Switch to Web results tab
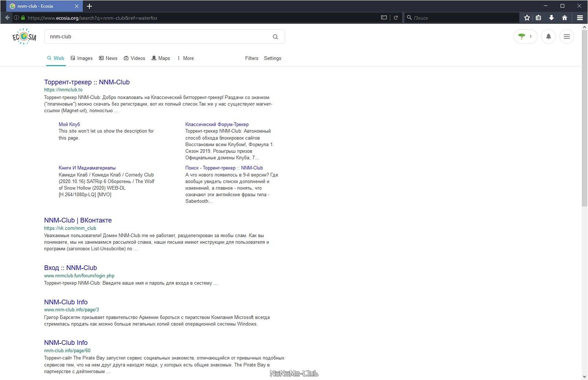Viewport: 588px width, 380px height. [x=56, y=58]
